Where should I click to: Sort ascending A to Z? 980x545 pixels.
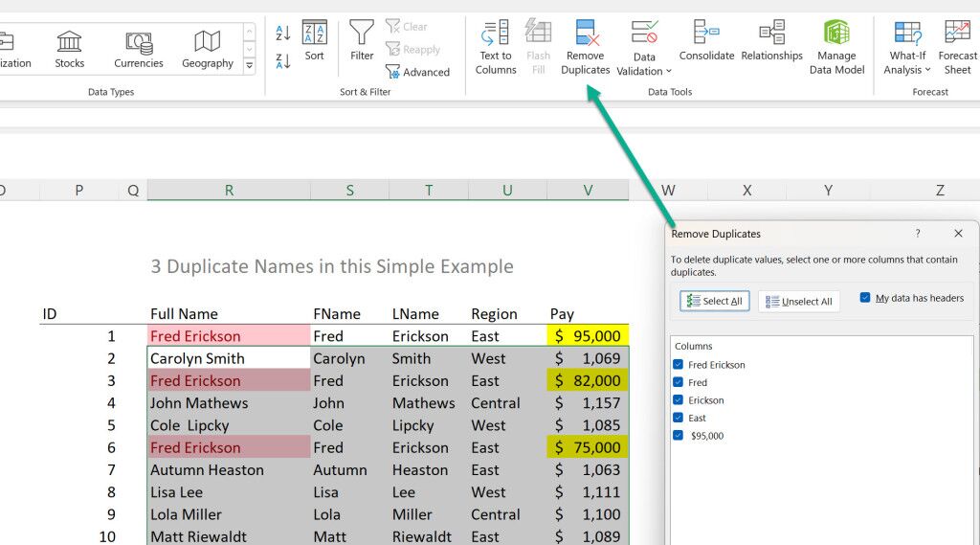[x=283, y=33]
